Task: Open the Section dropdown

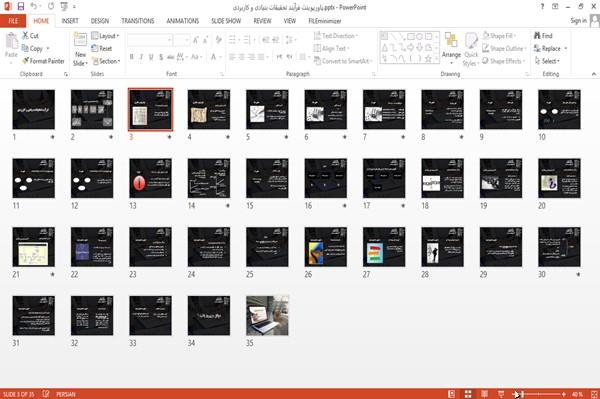Action: [106, 61]
